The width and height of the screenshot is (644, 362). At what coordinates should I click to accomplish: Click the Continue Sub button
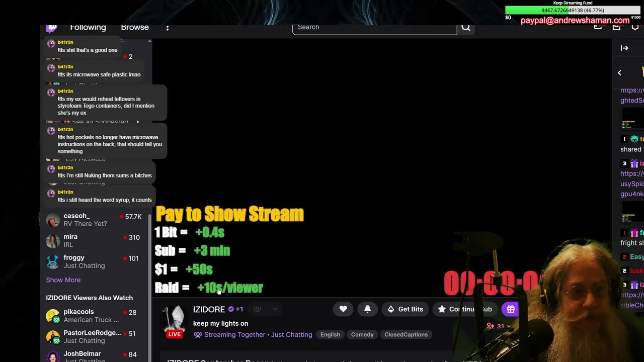coord(464,309)
